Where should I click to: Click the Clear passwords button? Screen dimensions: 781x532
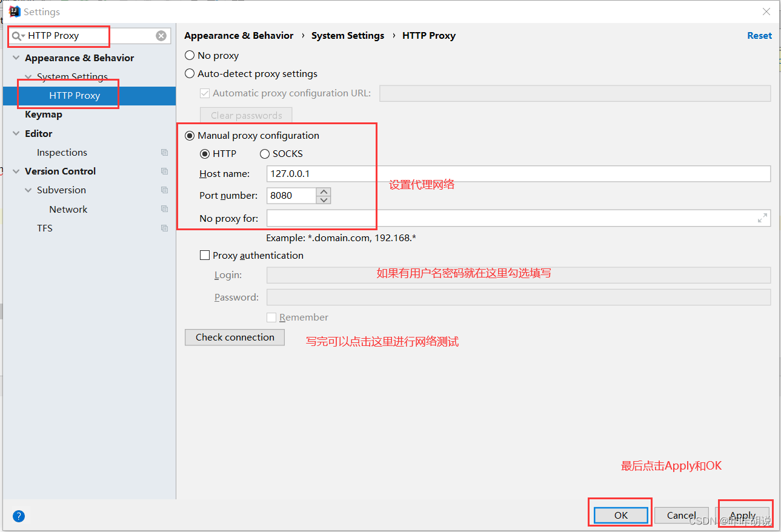[x=246, y=115]
